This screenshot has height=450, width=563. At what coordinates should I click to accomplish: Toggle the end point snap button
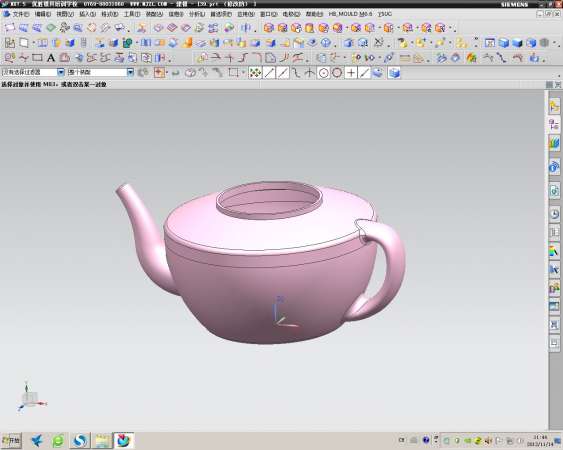tap(269, 73)
